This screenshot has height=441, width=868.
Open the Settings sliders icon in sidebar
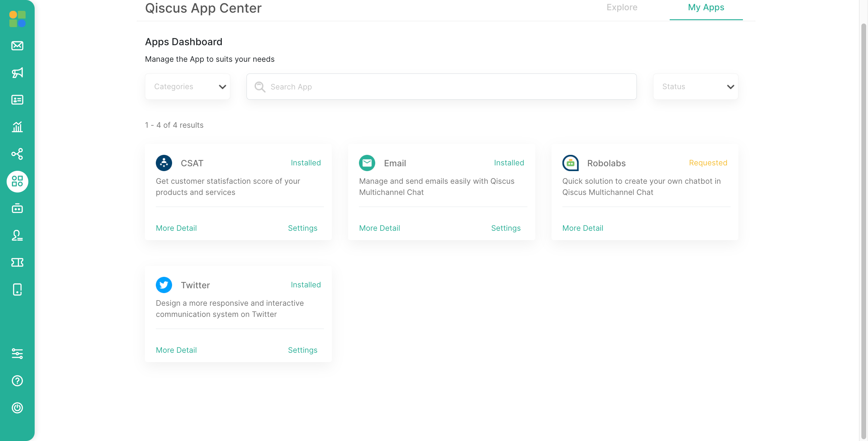(17, 353)
